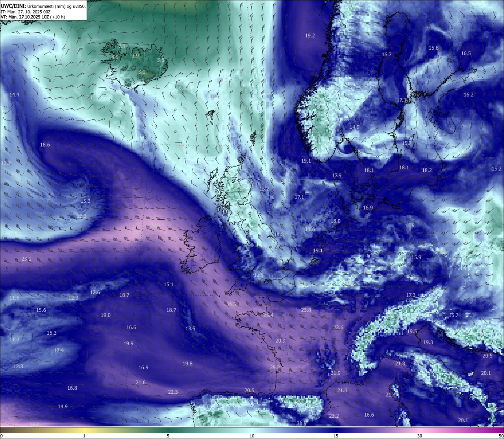Click the 21.9 value on the map
The height and width of the screenshot is (439, 504).
(x=335, y=373)
